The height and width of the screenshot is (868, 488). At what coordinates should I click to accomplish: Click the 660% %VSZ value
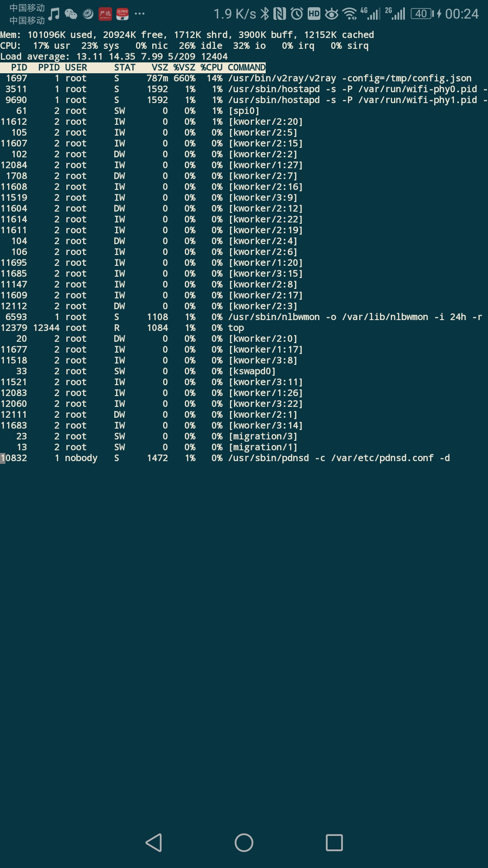click(x=184, y=78)
